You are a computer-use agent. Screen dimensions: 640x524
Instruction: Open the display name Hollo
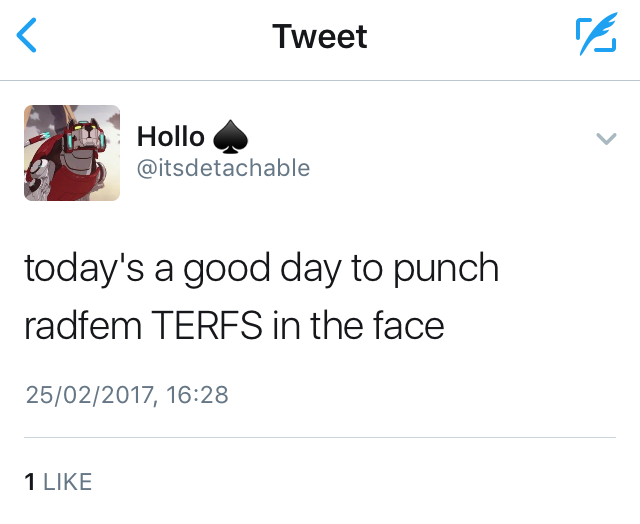171,136
